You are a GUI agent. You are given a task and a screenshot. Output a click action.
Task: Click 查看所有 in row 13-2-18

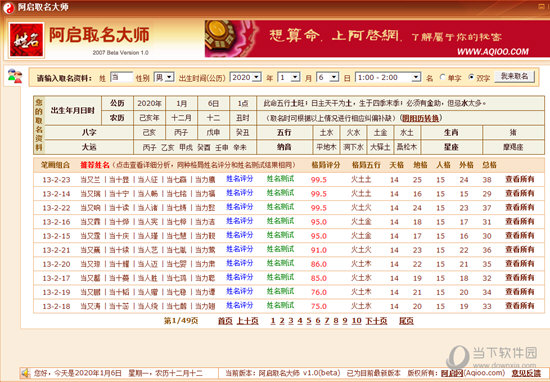tap(519, 306)
